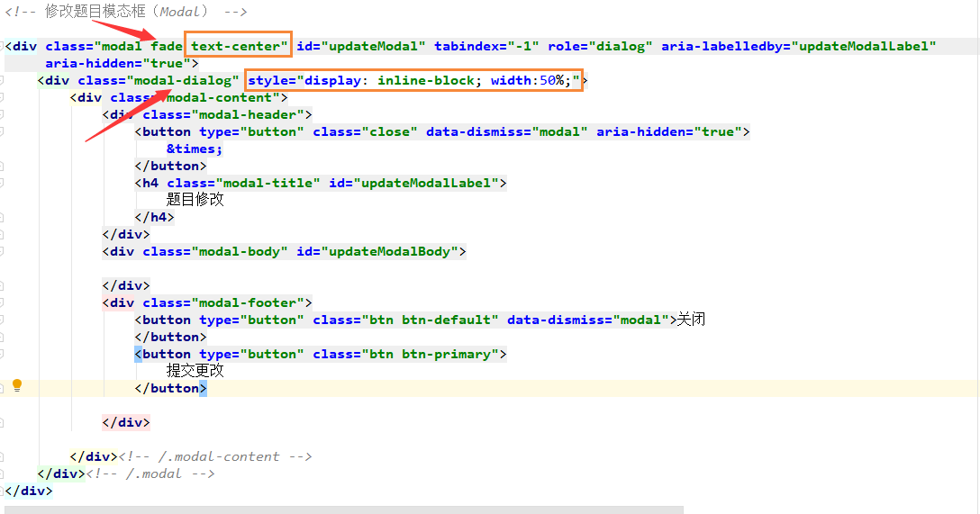Click the &times; entity text

[x=195, y=149]
